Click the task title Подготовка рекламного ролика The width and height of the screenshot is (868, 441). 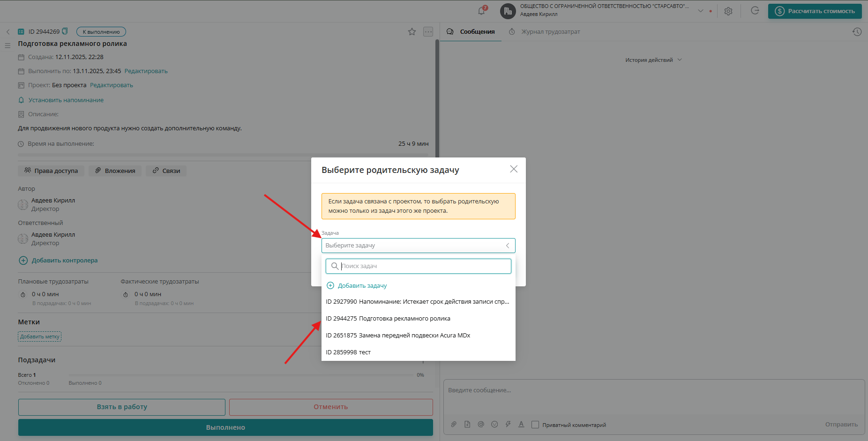coord(72,44)
